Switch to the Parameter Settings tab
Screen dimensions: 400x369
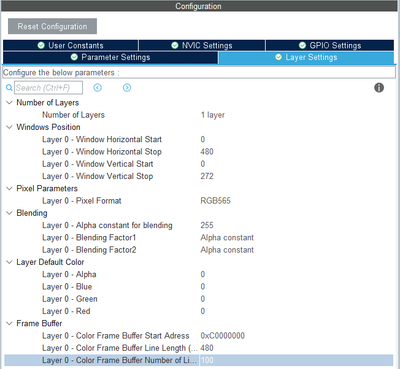click(110, 57)
